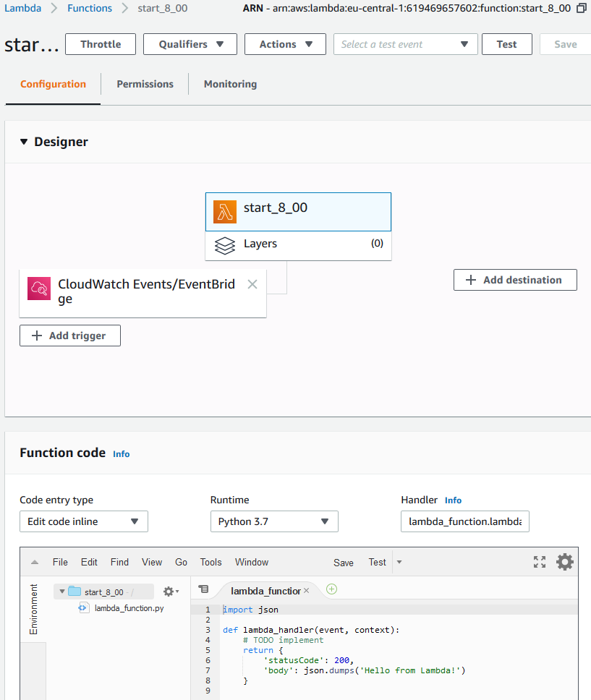The width and height of the screenshot is (591, 700).
Task: Click the '# TODO implement' comment line
Action: pos(284,640)
